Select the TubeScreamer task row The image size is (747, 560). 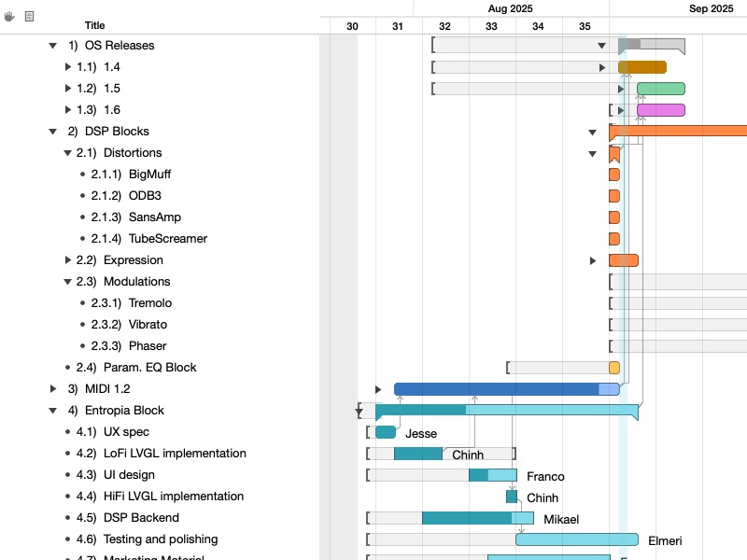pos(167,239)
